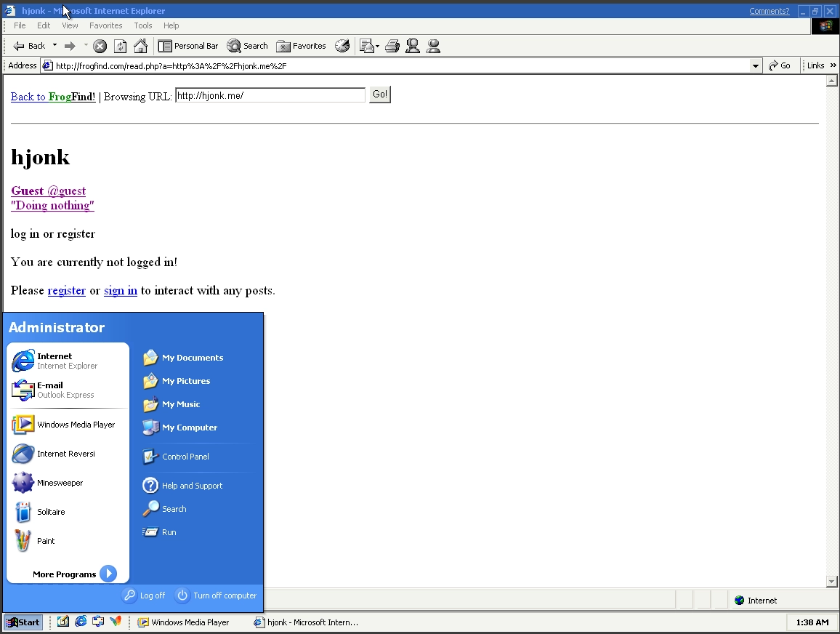Click the sign in link
The width and height of the screenshot is (840, 634).
tap(121, 291)
